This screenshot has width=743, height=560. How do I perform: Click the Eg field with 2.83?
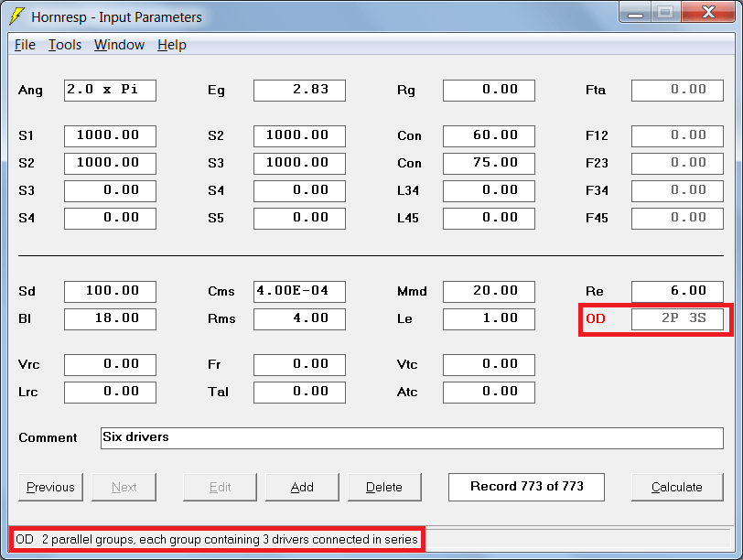[x=299, y=90]
